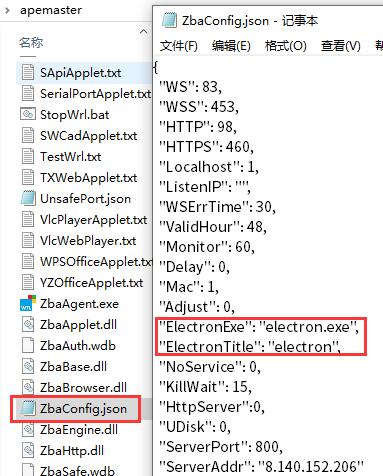The image size is (383, 476).
Task: Click the TXWebApplet.txt file icon
Action: [28, 178]
